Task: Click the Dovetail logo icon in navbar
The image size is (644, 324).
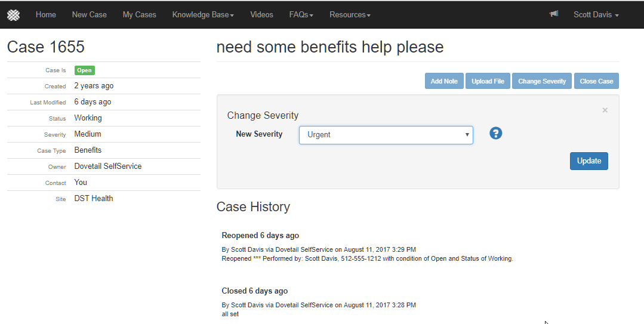Action: pos(13,14)
